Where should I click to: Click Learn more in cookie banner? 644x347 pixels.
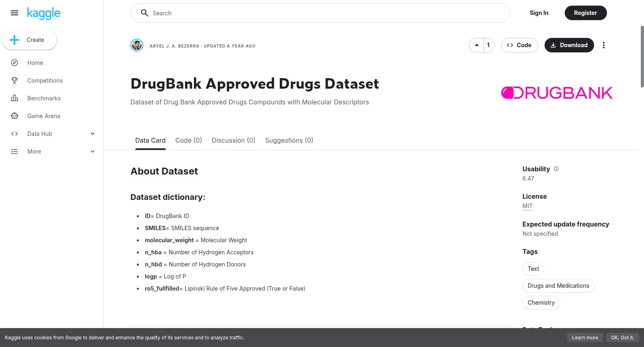[x=585, y=338]
